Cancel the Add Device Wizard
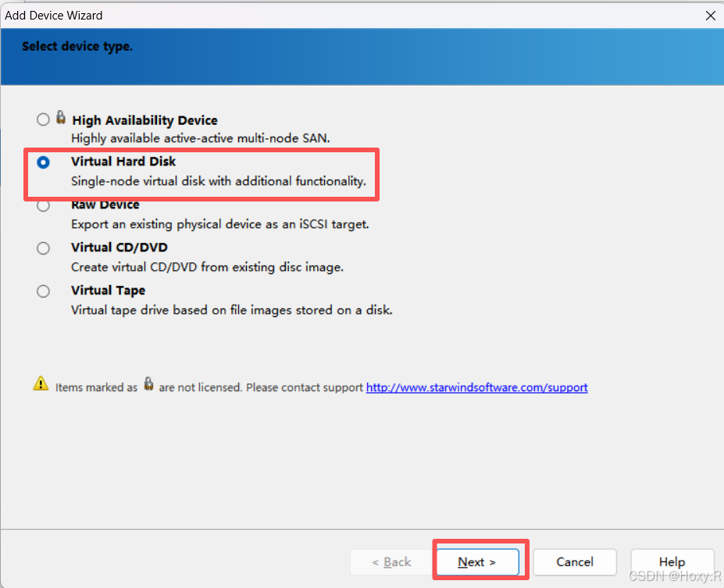724x588 pixels. point(575,561)
